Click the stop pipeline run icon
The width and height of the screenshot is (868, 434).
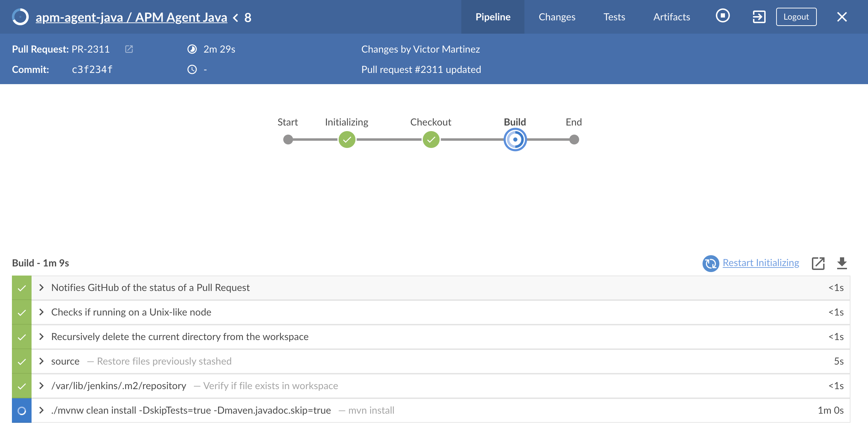[723, 16]
